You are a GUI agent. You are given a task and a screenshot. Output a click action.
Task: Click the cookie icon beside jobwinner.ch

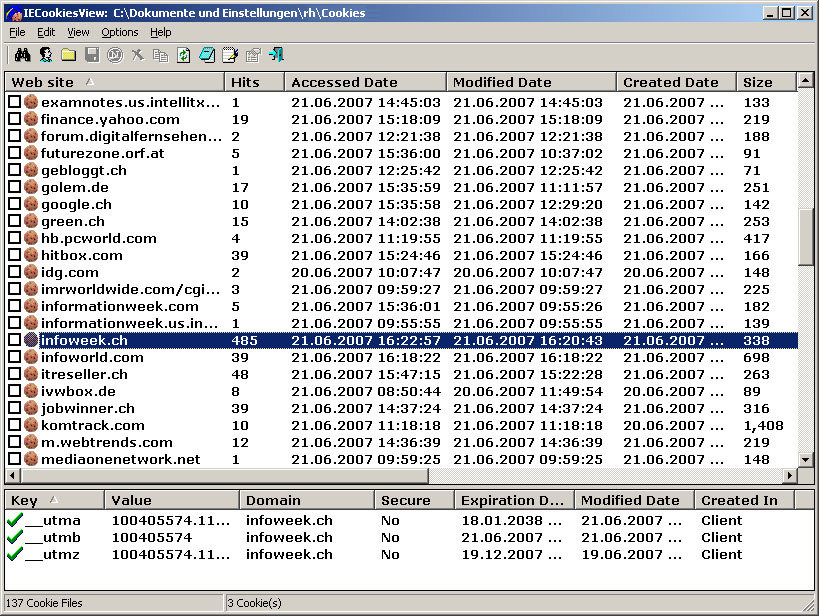31,408
